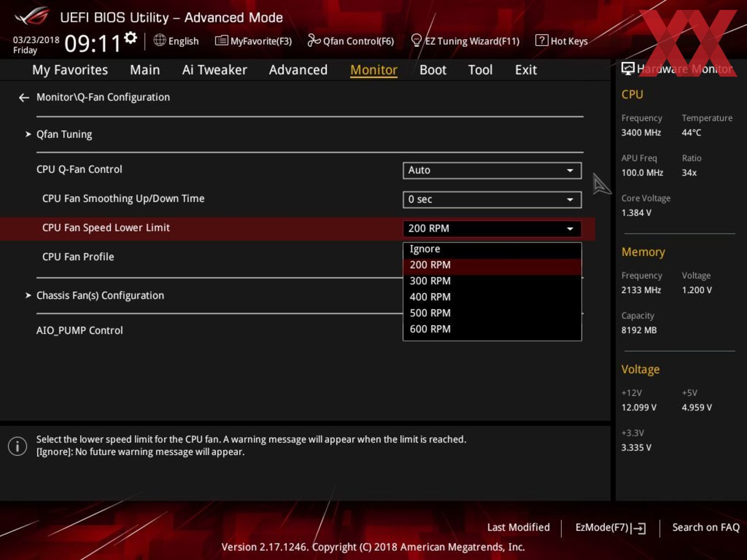747x560 pixels.
Task: Click the CPU Fan Speed Lower Limit label
Action: 106,228
